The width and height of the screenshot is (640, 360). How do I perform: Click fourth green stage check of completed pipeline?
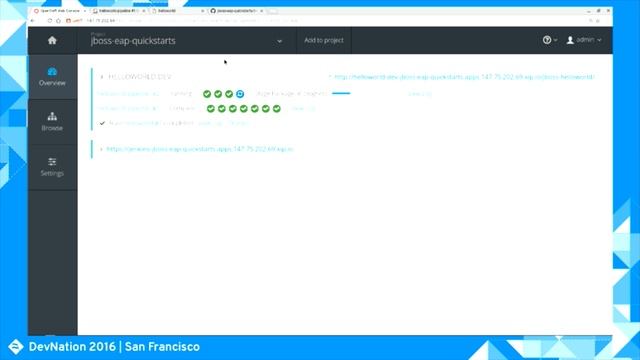[x=244, y=109]
